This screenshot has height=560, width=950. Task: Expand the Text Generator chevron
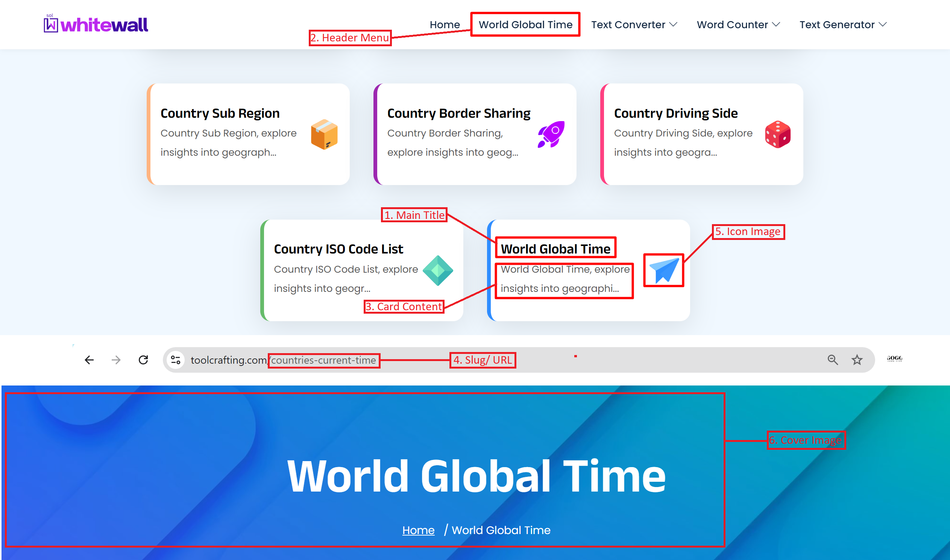tap(882, 25)
